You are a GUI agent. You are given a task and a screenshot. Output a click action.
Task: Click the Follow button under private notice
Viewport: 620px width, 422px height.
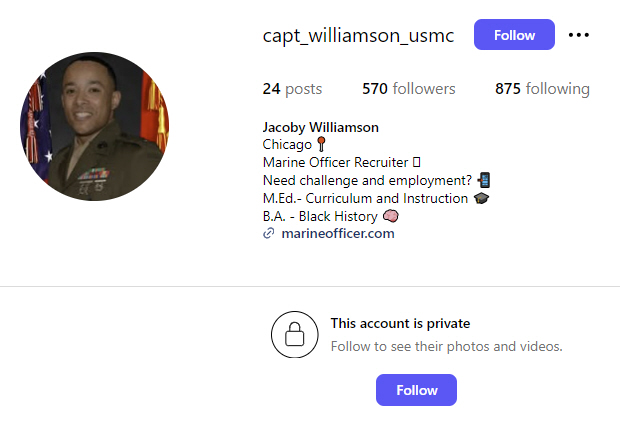click(416, 390)
